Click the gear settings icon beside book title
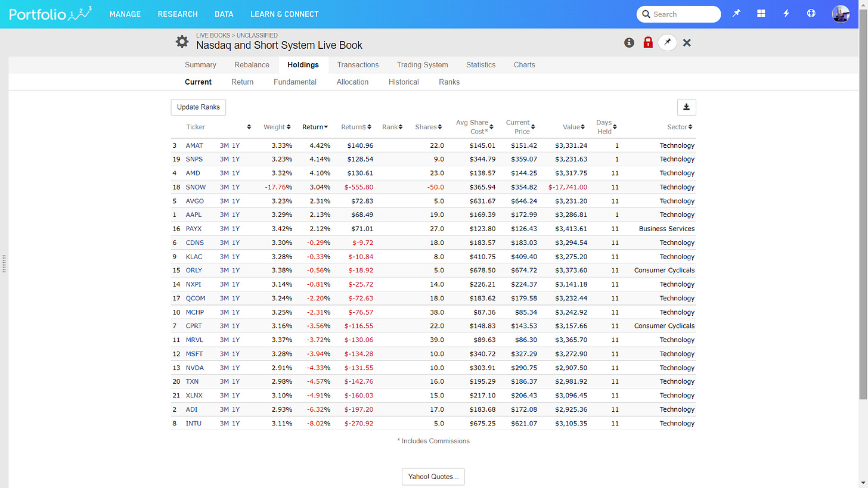This screenshot has width=868, height=488. point(182,42)
